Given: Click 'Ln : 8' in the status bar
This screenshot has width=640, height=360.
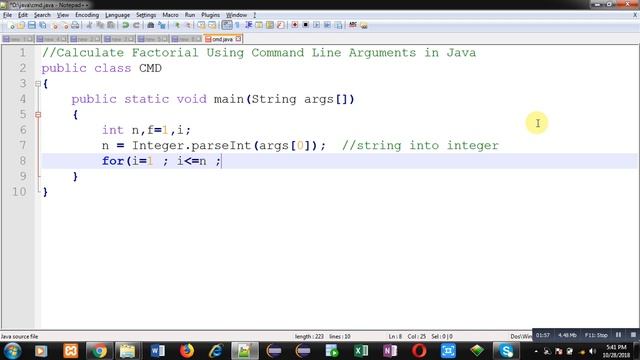Looking at the screenshot, I should (x=395, y=337).
